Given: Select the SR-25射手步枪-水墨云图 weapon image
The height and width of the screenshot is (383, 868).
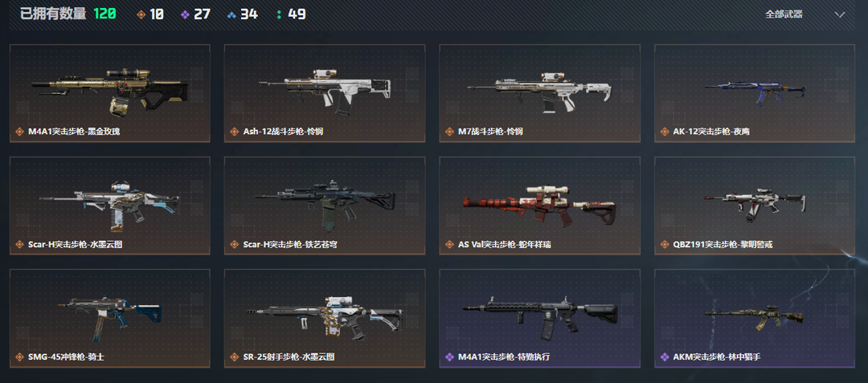Looking at the screenshot, I should [x=325, y=316].
